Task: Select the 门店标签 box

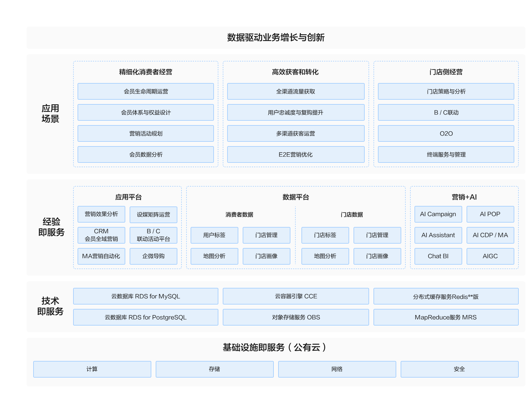Action: [325, 235]
